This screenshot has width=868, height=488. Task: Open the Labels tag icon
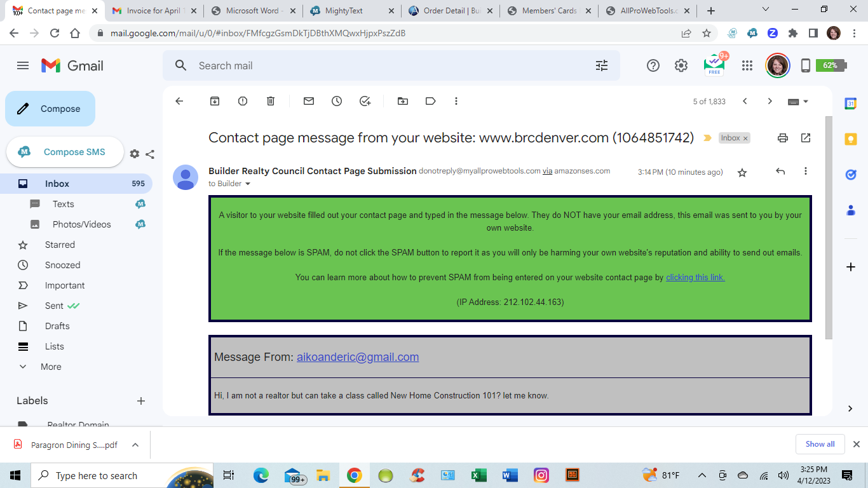(431, 101)
